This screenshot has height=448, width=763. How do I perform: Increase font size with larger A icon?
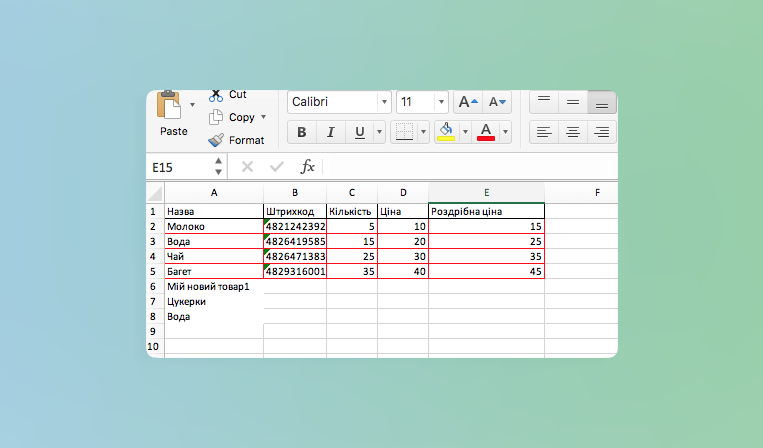[x=465, y=102]
